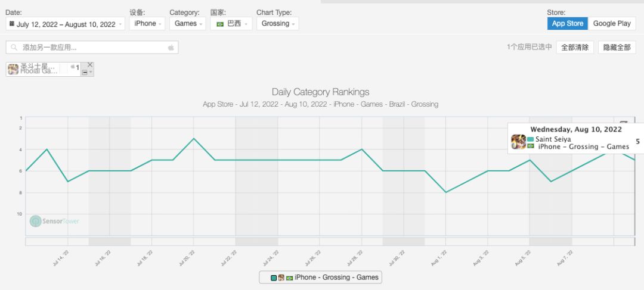This screenshot has width=644, height=290.
Task: Click teal color swatch in chart legend
Action: 274,277
